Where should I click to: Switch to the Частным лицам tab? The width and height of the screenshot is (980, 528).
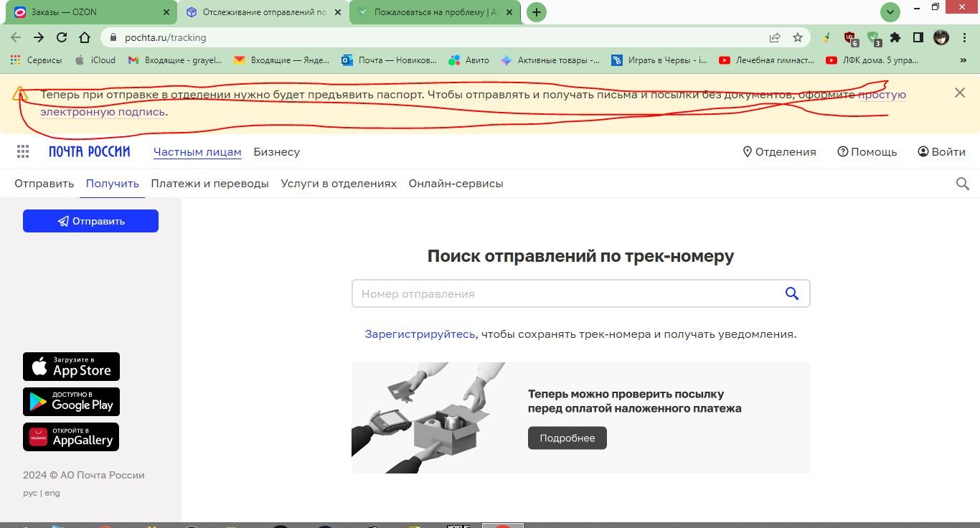(197, 151)
